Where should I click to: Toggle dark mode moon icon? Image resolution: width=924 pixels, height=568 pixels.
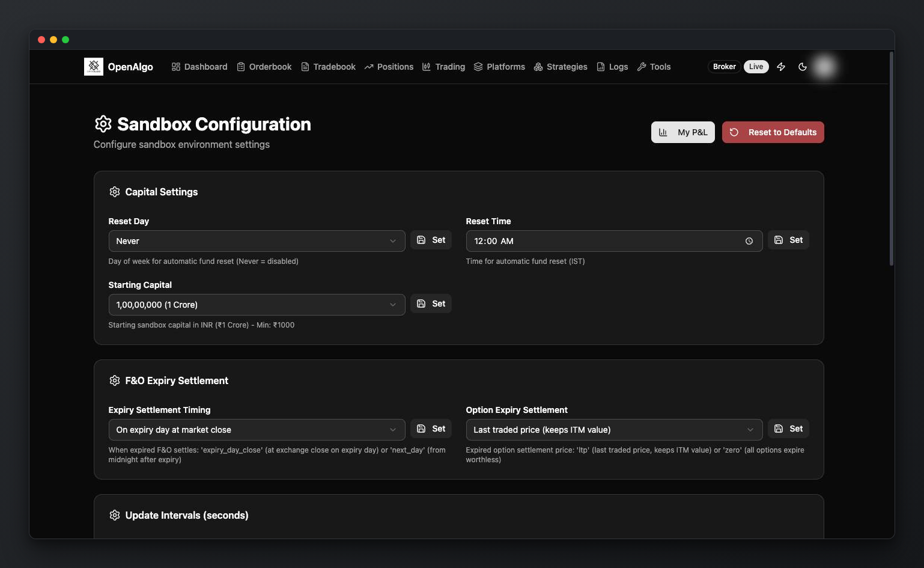803,67
